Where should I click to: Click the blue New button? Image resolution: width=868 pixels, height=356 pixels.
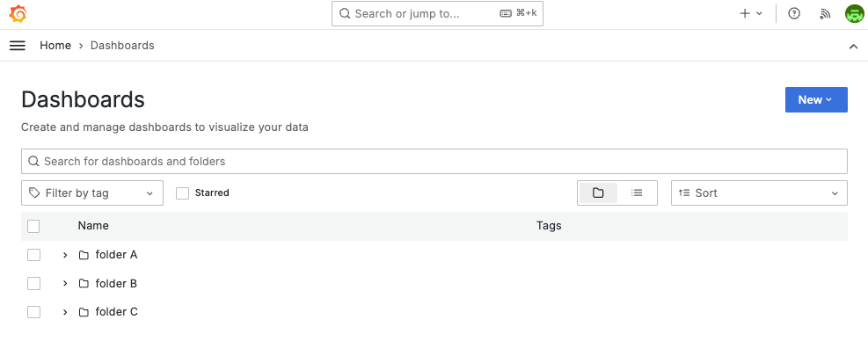[815, 100]
